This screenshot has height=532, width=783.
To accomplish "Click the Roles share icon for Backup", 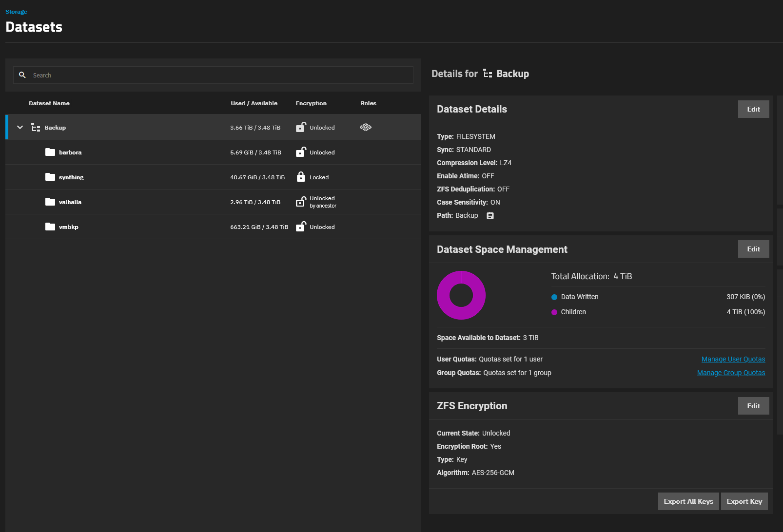I will click(366, 127).
